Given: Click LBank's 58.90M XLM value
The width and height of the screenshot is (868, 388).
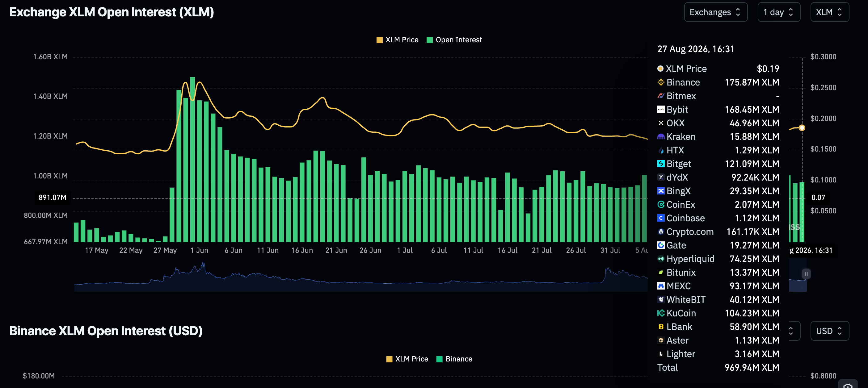Looking at the screenshot, I should (x=754, y=327).
